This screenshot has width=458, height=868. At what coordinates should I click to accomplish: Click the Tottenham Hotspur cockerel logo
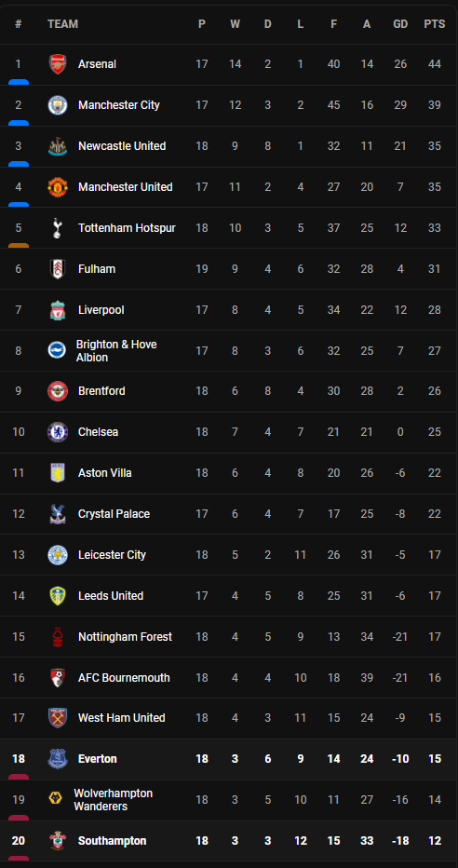58,228
